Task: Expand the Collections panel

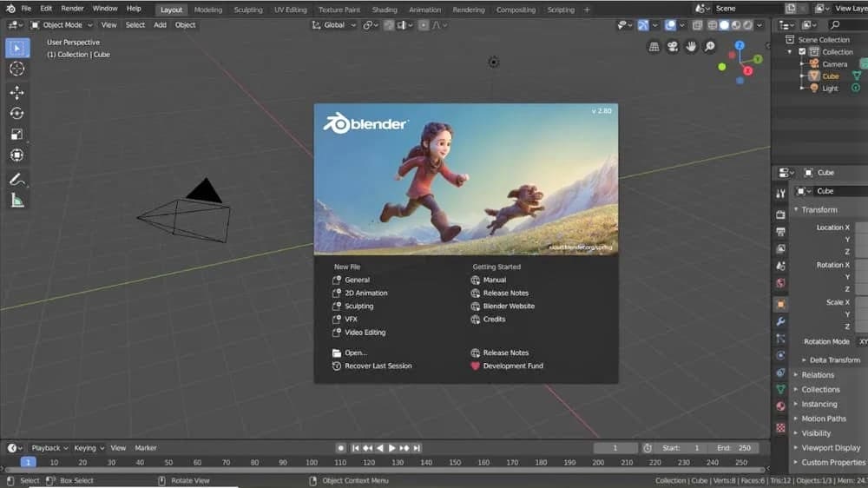Action: click(820, 389)
